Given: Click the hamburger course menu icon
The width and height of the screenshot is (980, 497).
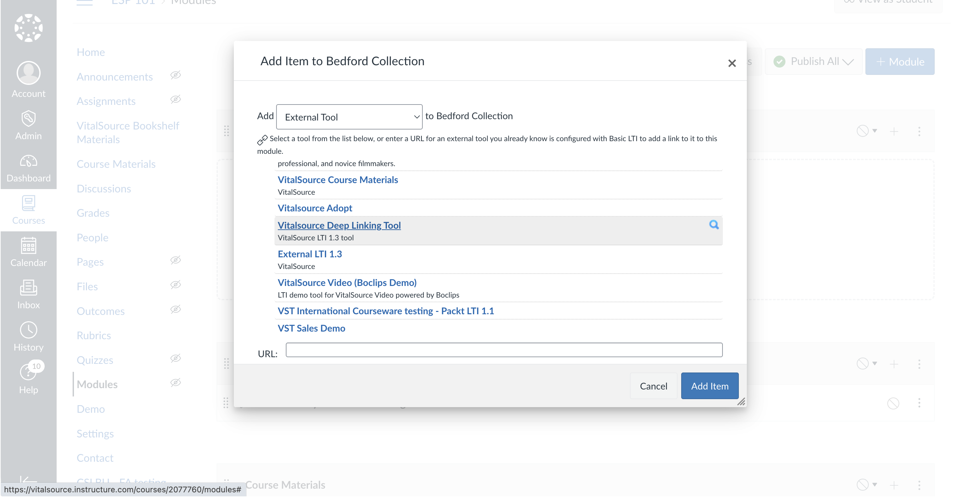Looking at the screenshot, I should coord(85,2).
